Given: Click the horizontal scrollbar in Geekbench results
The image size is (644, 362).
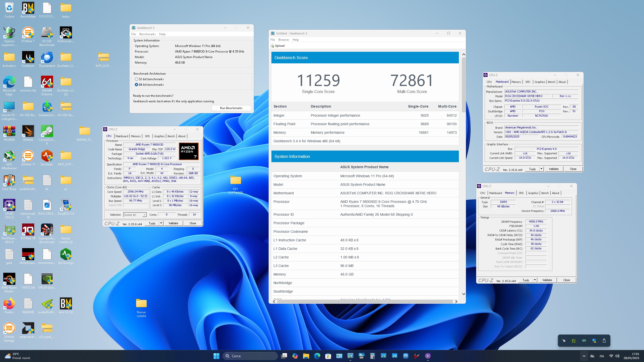Looking at the screenshot, I should click(365, 301).
